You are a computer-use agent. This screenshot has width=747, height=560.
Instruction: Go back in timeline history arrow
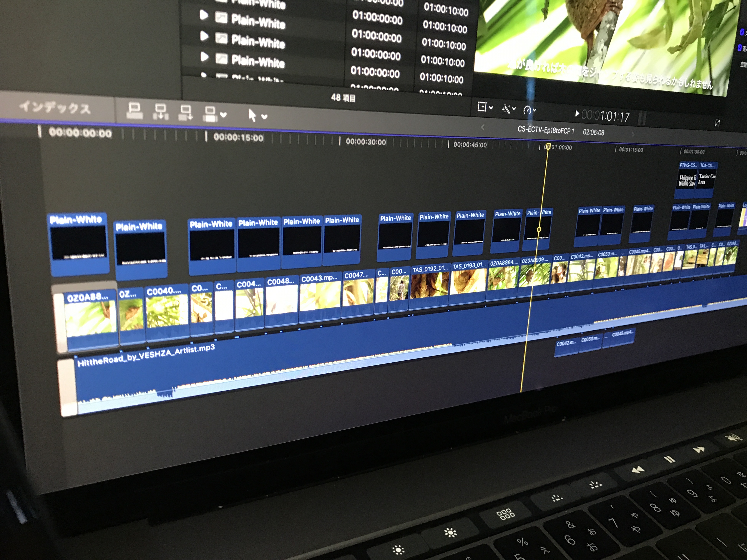tap(483, 127)
